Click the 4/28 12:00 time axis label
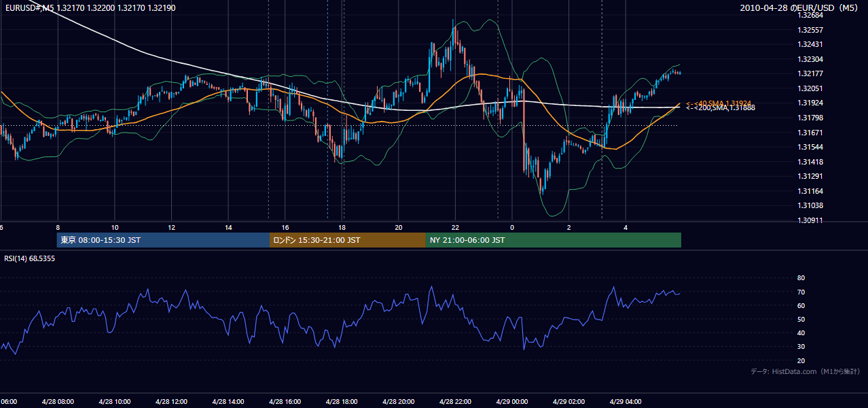868x408 pixels. [x=171, y=401]
